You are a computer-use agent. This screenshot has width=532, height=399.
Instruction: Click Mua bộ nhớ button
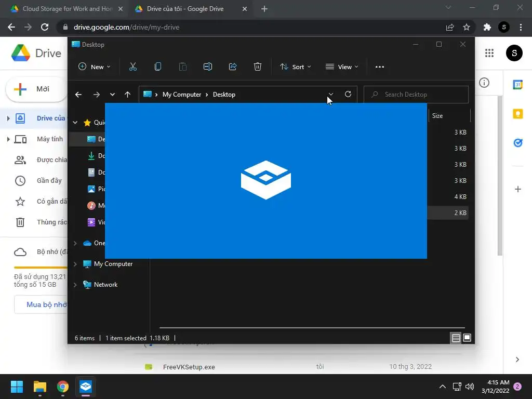41,304
